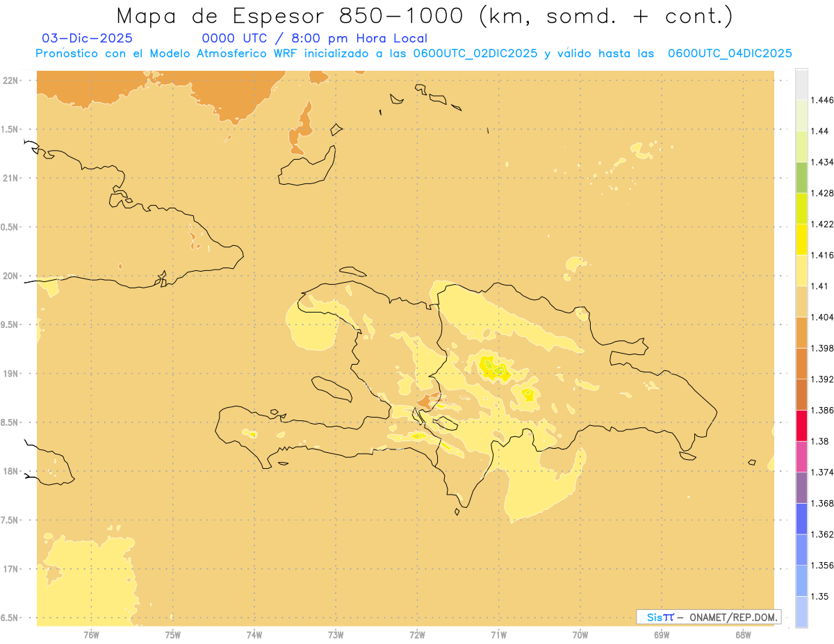Click the '72W' longitude label

(x=418, y=635)
